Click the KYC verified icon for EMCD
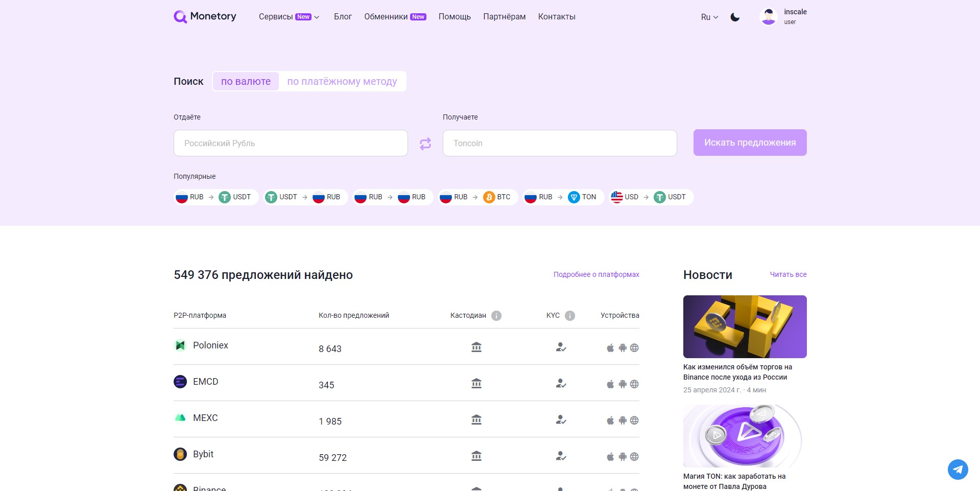 tap(561, 384)
